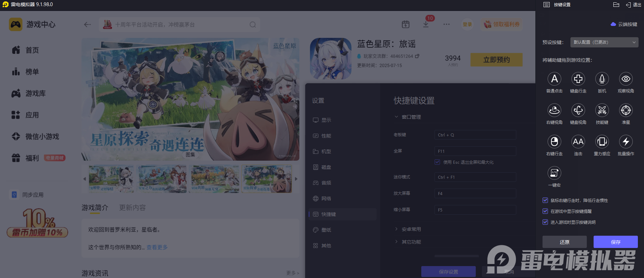Select the 右键行走 mouse walk icon

[554, 142]
